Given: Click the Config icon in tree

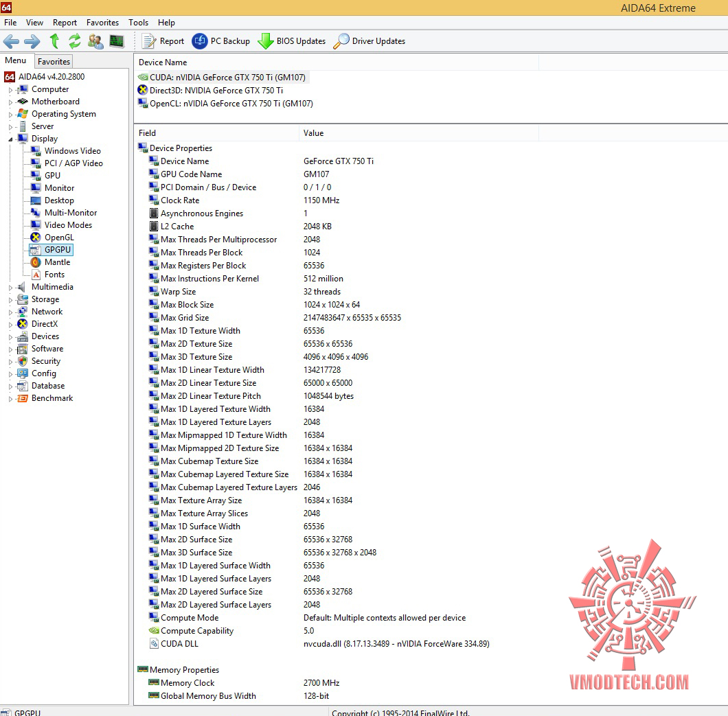Looking at the screenshot, I should pyautogui.click(x=22, y=373).
